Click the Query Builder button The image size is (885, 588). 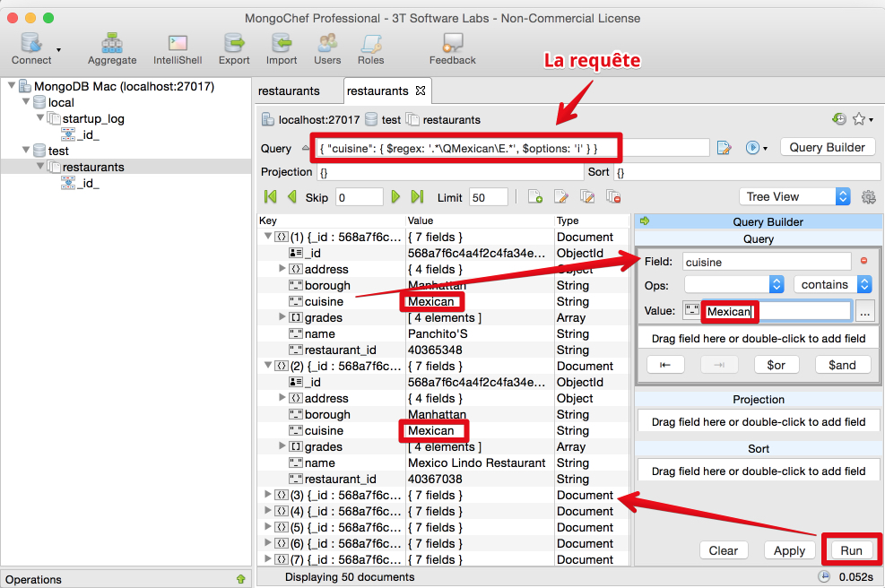827,147
